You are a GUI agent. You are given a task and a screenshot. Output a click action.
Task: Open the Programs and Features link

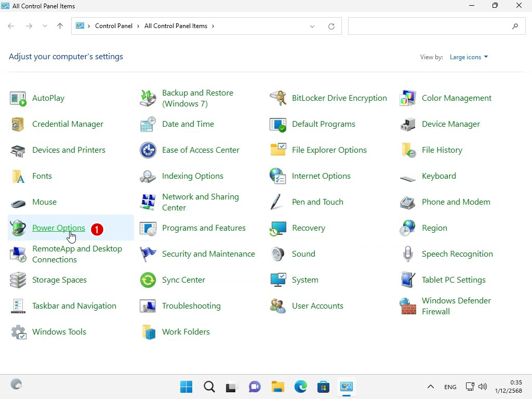[x=204, y=228]
